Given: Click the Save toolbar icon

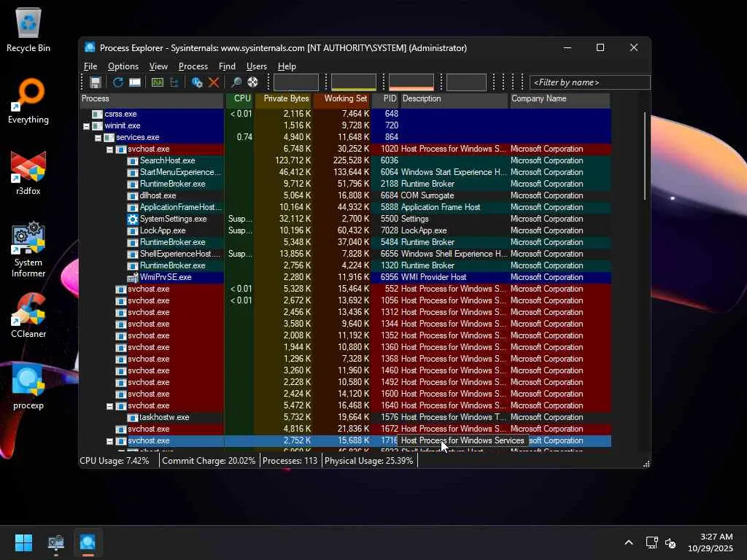Looking at the screenshot, I should (96, 82).
